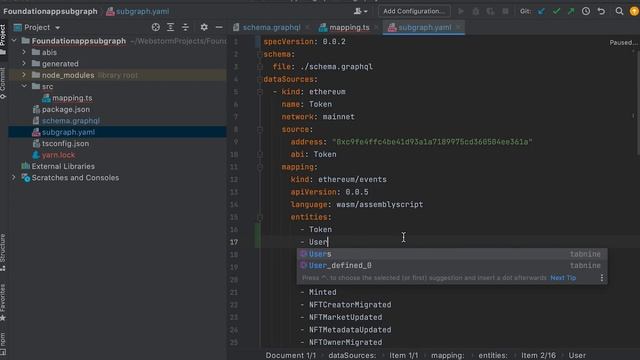Expand the generated folder
Viewport: 640px width, 360px height.
24,64
